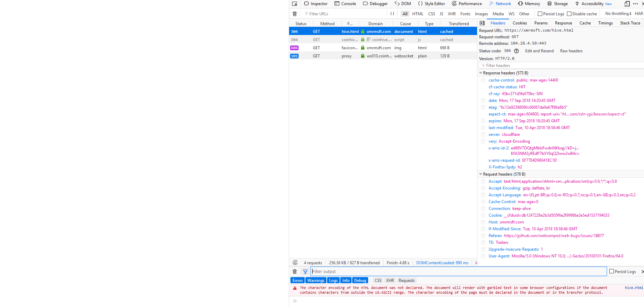Clear the console with the trash icon

point(295,271)
